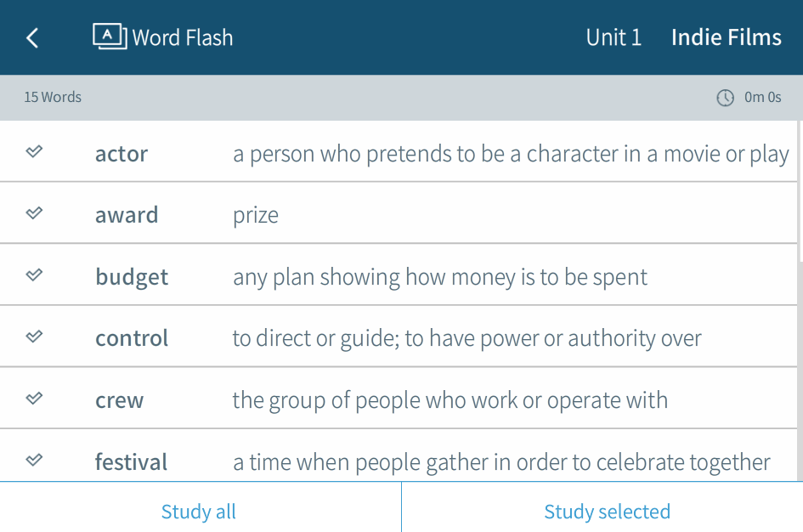Viewport: 803px width, 532px height.
Task: Click the clock timer icon
Action: (725, 98)
